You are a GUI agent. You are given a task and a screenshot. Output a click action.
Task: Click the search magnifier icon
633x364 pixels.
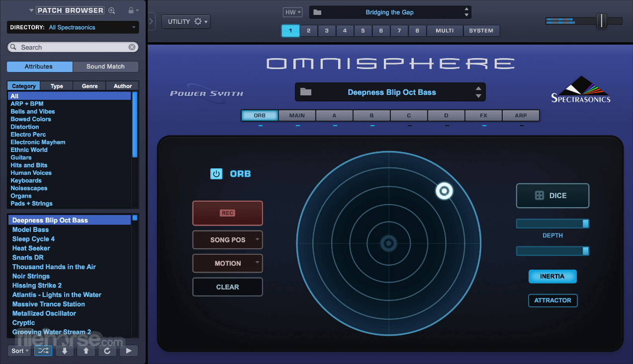[x=13, y=47]
